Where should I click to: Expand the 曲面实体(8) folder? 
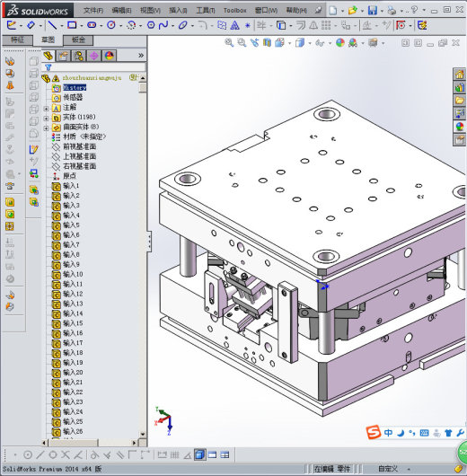46,128
